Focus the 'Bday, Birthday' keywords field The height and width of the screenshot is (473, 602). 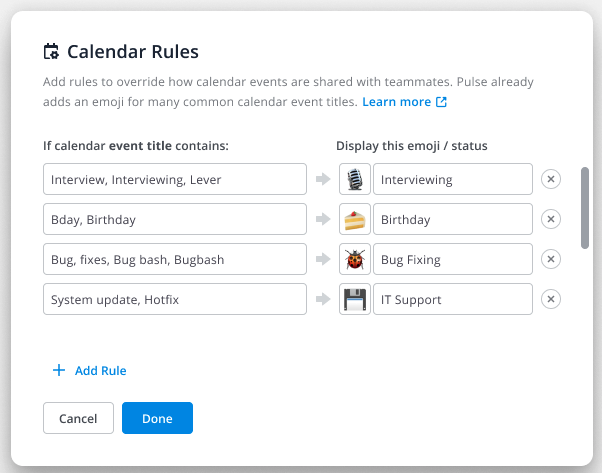coord(175,219)
